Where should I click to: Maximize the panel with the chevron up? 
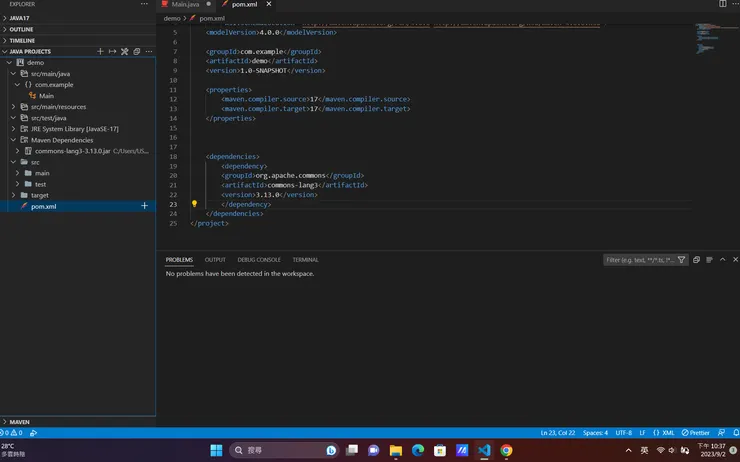[x=723, y=260]
